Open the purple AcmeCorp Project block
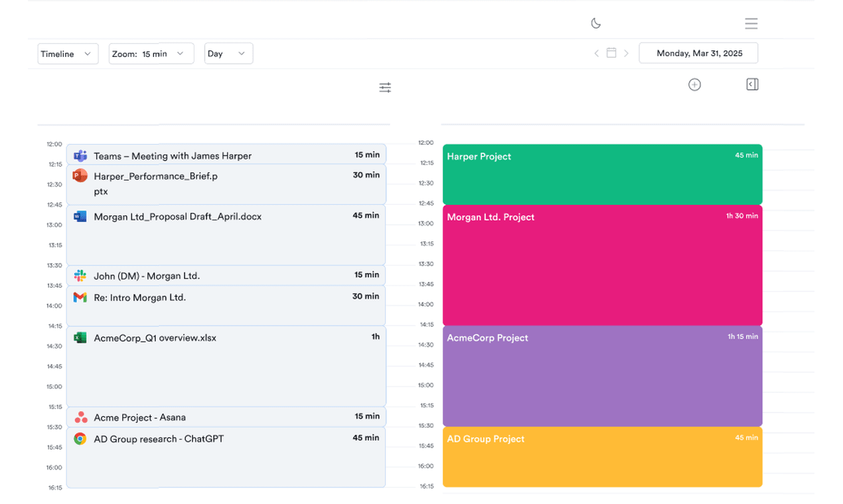This screenshot has width=843, height=504. click(602, 376)
